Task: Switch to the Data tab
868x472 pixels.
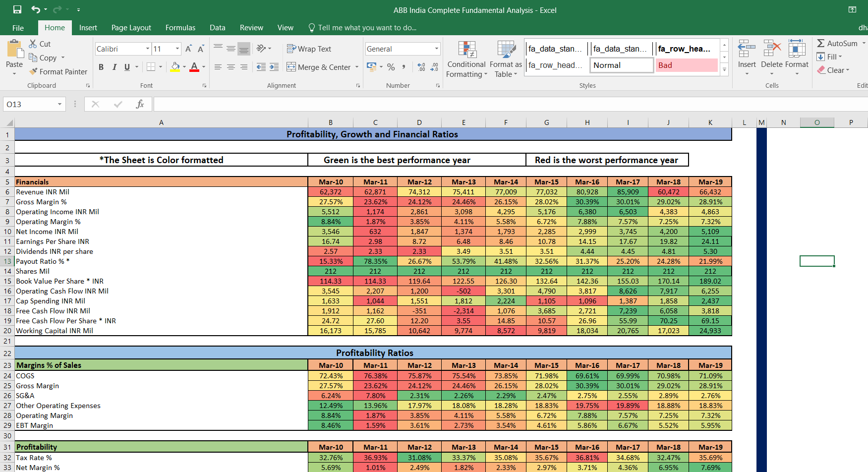Action: (218, 28)
